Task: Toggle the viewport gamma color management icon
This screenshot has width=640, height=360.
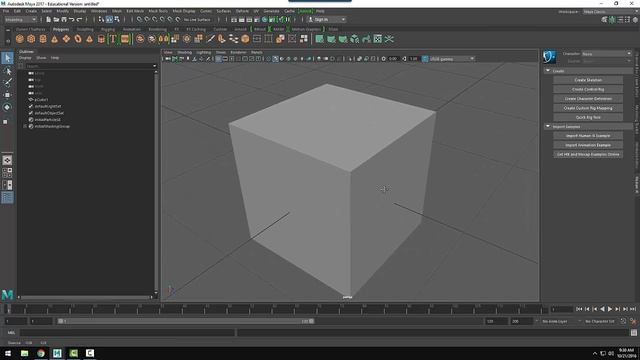Action: pyautogui.click(x=425, y=59)
